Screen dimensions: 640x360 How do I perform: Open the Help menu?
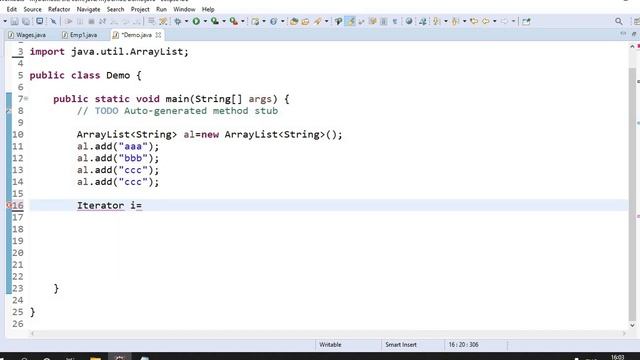pyautogui.click(x=208, y=9)
